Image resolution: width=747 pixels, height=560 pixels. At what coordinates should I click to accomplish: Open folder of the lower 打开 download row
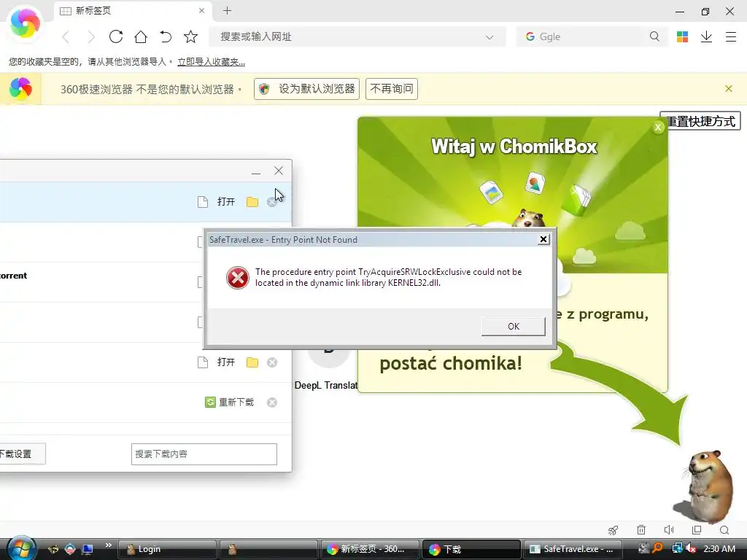[x=252, y=362]
